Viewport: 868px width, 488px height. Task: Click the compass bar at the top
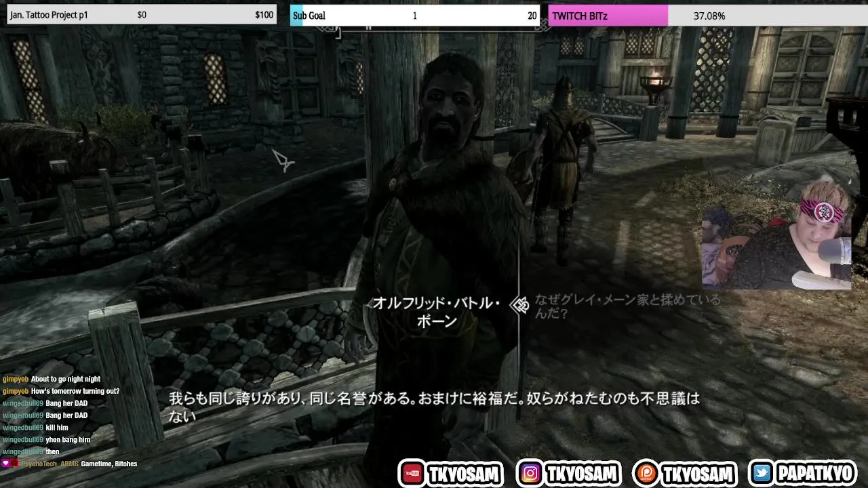pyautogui.click(x=434, y=28)
